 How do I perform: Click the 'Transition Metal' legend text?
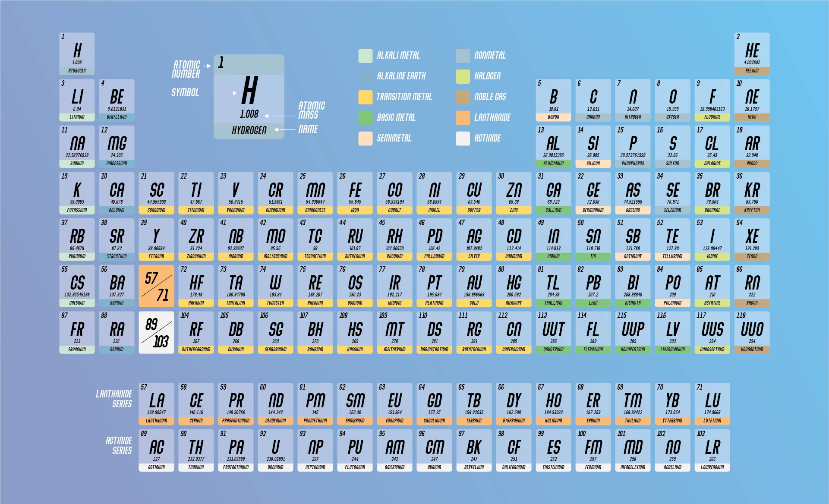pos(404,97)
